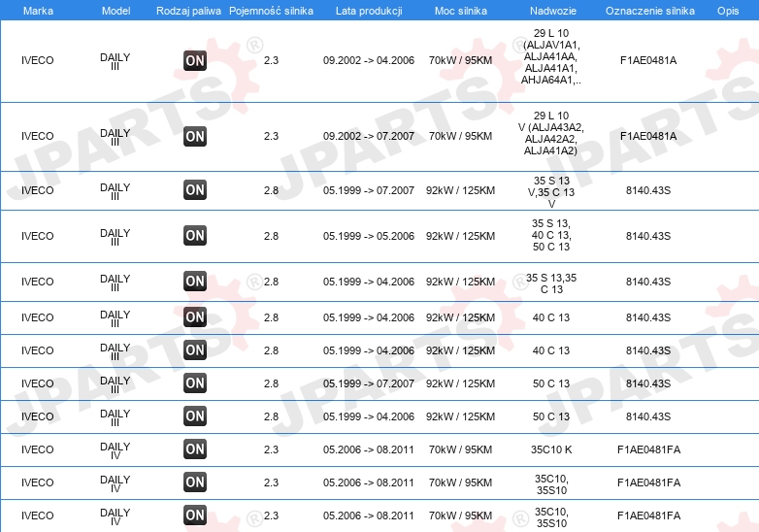Click the body cell listing 35 S 13, 40 C 13, 50 C 13
The width and height of the screenshot is (759, 532).
coord(551,236)
